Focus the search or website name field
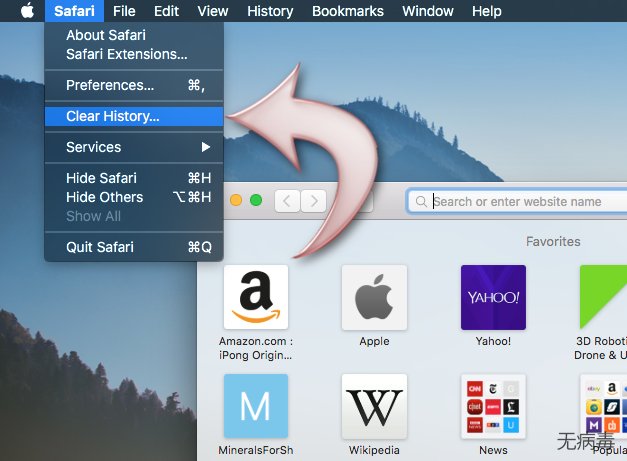 pos(517,201)
